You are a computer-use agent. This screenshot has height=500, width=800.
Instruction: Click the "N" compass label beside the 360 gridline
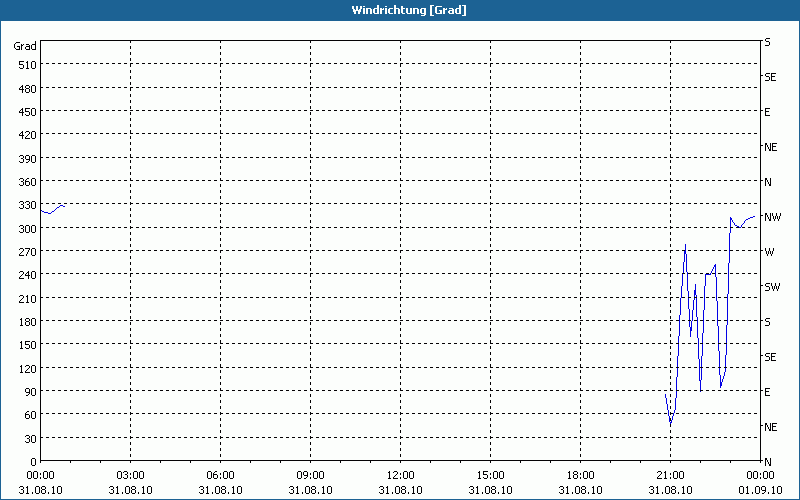pyautogui.click(x=768, y=182)
